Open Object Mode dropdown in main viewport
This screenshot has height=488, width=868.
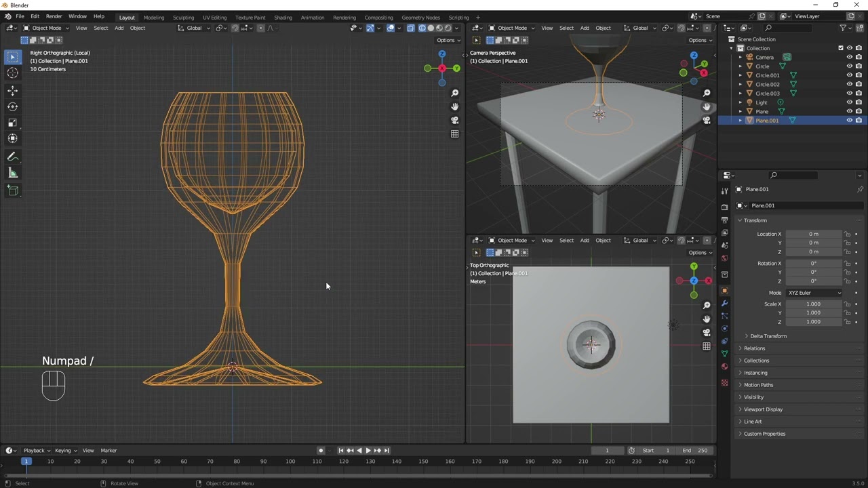tap(46, 28)
